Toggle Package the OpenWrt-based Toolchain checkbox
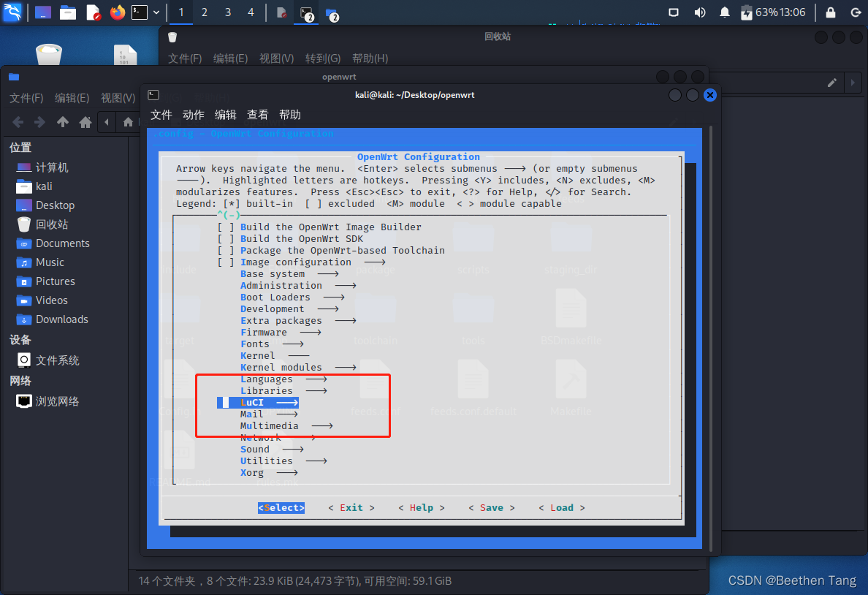The width and height of the screenshot is (868, 595). coord(226,251)
